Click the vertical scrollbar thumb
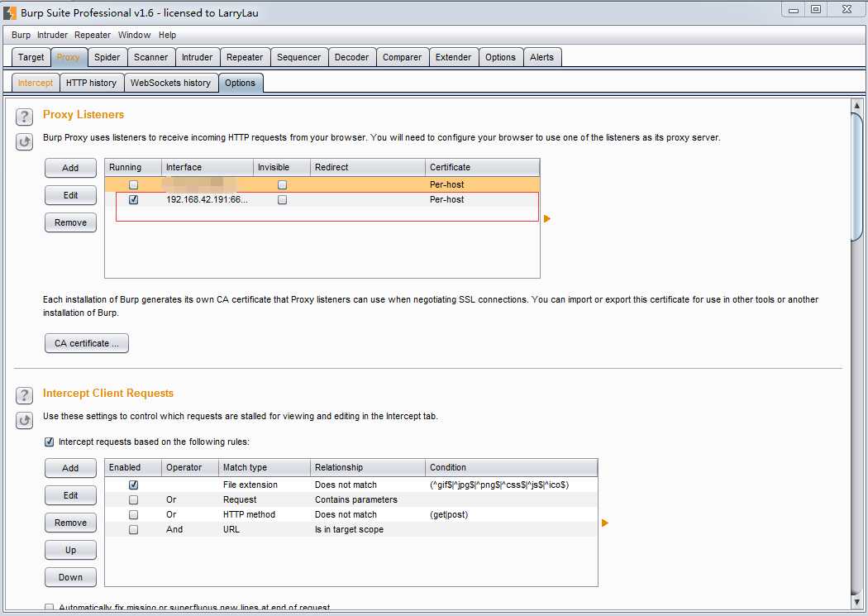 856,177
